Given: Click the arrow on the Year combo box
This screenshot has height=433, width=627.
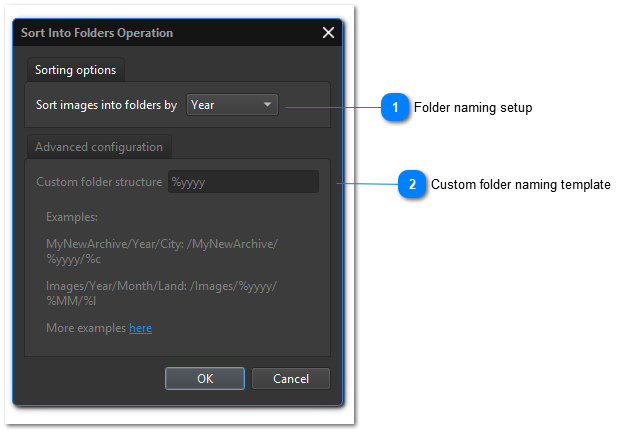Looking at the screenshot, I should [x=267, y=104].
